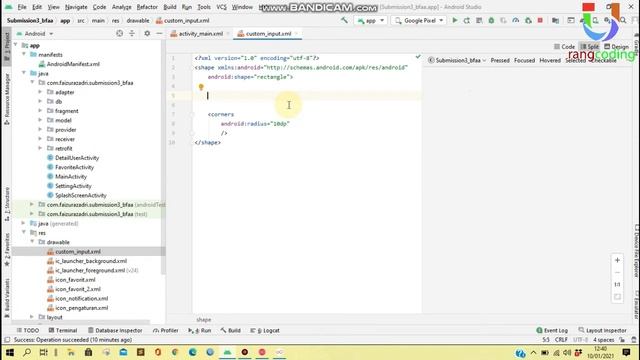Screen dimensions: 640x360
Task: Open the Android project view dropdown
Action: click(35, 33)
